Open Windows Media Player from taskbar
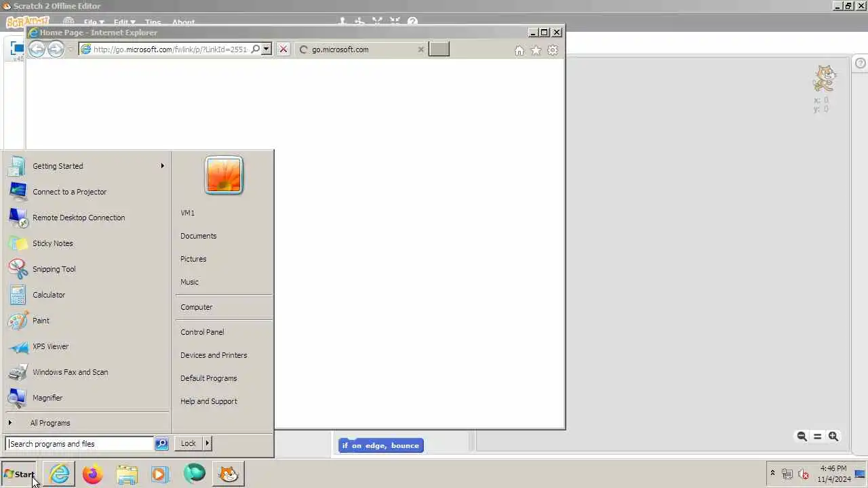This screenshot has width=868, height=488. coord(160,474)
